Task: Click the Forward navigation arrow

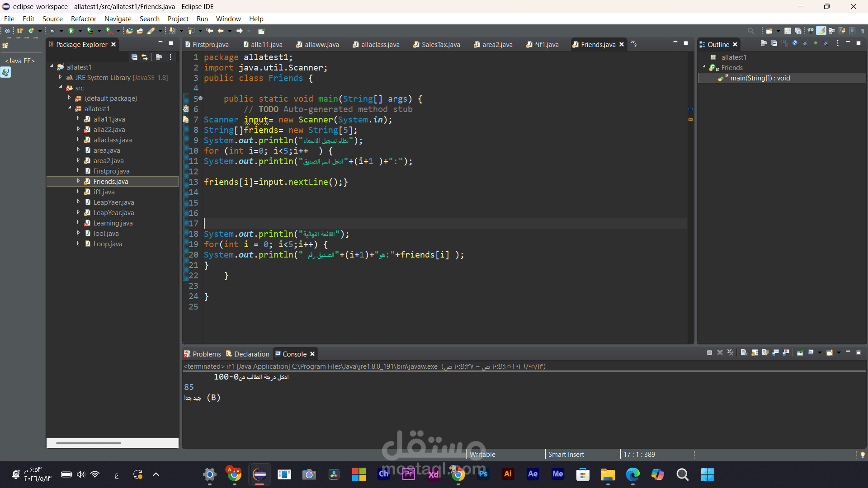Action: click(240, 31)
